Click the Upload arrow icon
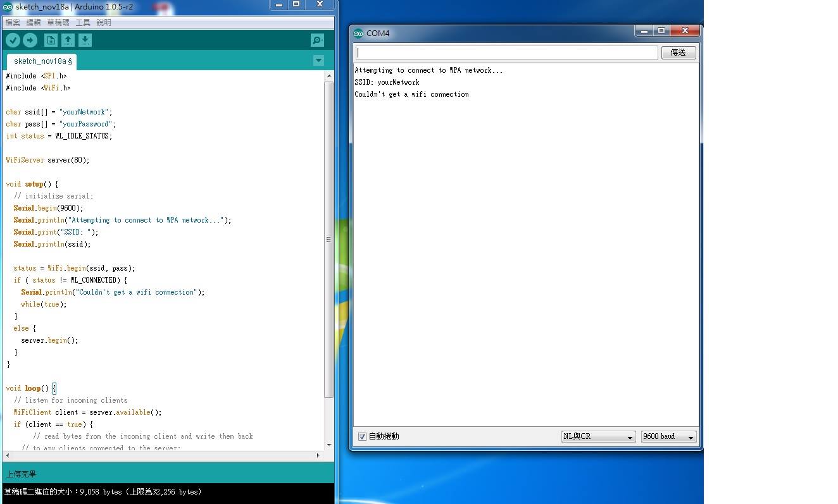The width and height of the screenshot is (838, 504). coord(30,40)
